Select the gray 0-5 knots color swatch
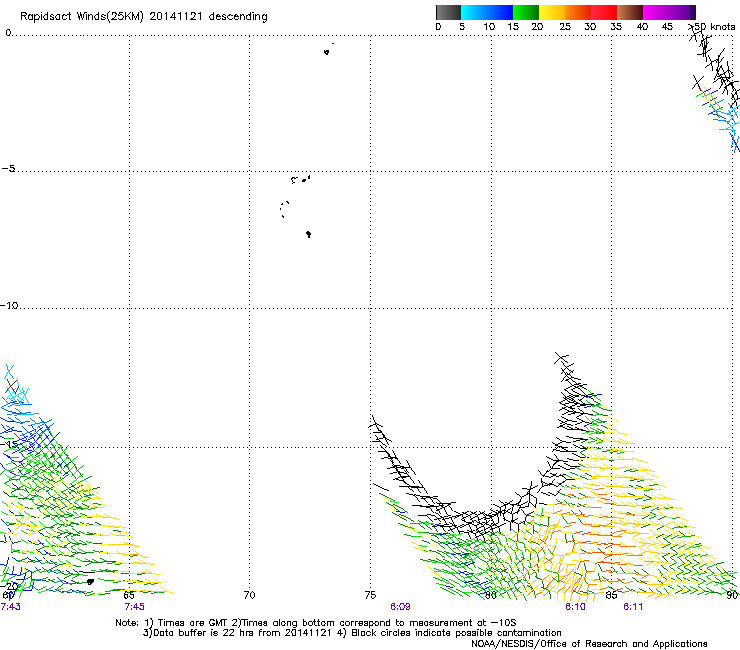Screen dimensions: 740x650 click(x=448, y=12)
